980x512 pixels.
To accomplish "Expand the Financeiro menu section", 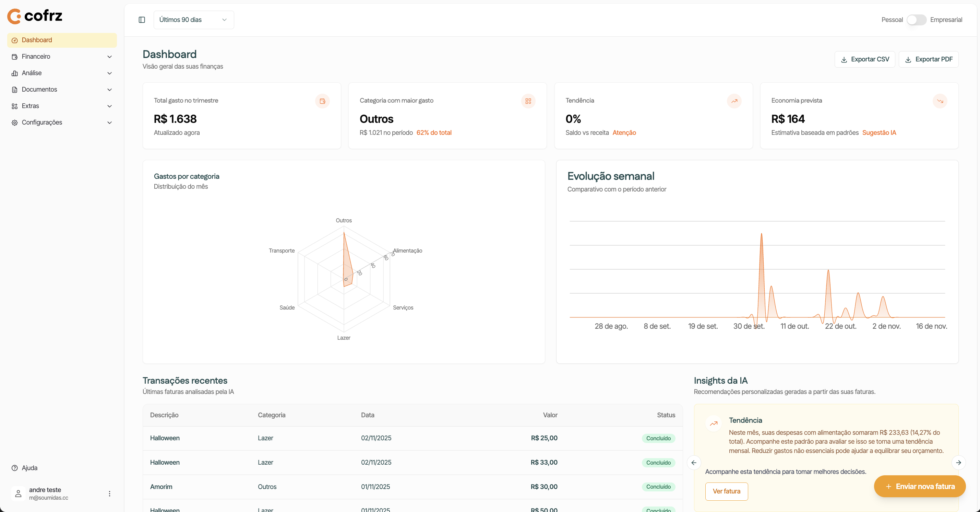I will point(62,57).
